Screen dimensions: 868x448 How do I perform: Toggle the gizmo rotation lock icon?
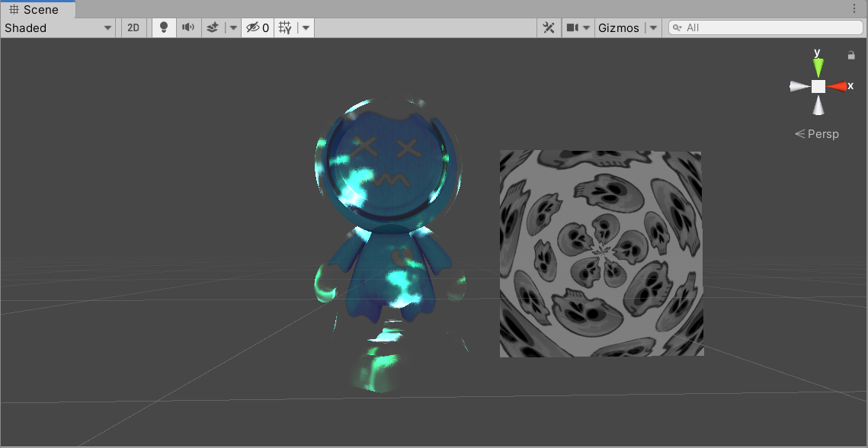851,55
